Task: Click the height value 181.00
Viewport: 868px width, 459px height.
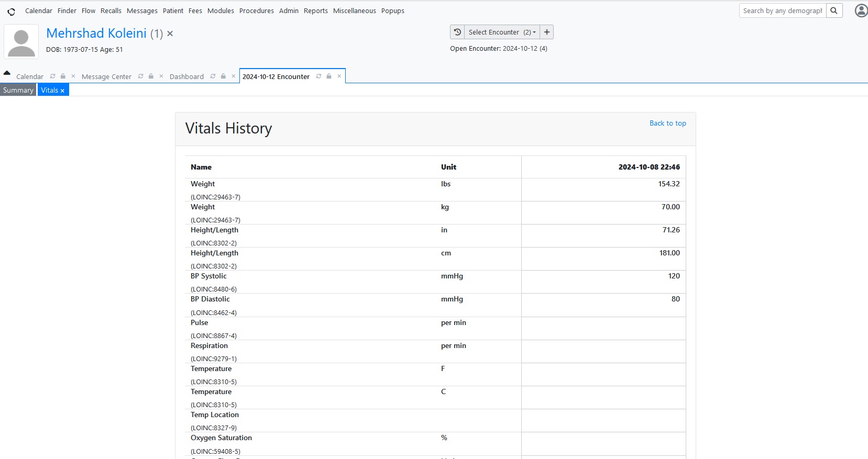Action: pos(669,253)
